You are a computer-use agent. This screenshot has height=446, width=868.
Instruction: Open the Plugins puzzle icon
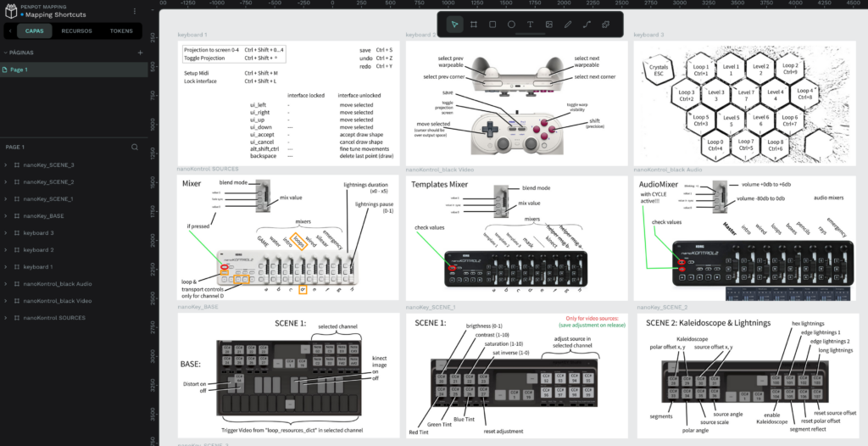pos(606,25)
